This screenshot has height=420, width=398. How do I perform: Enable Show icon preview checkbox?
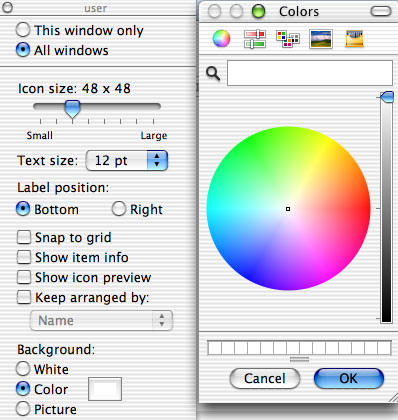click(24, 277)
